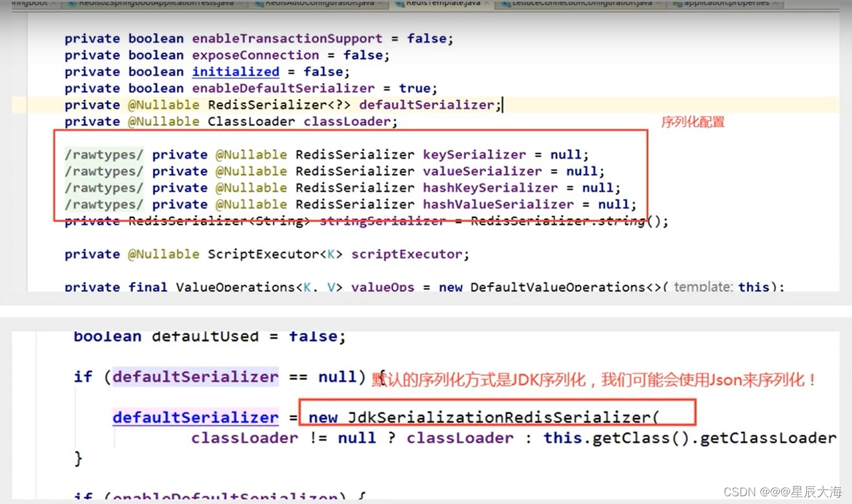The height and width of the screenshot is (504, 852).
Task: Click the classLoader; field declaration
Action: pyautogui.click(x=351, y=121)
